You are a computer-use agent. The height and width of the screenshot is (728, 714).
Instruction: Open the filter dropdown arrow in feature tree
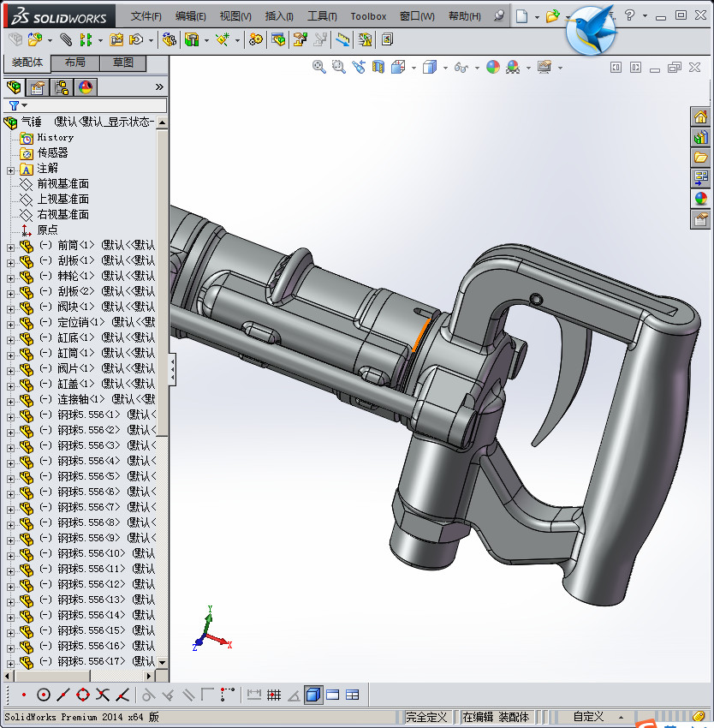[x=25, y=105]
